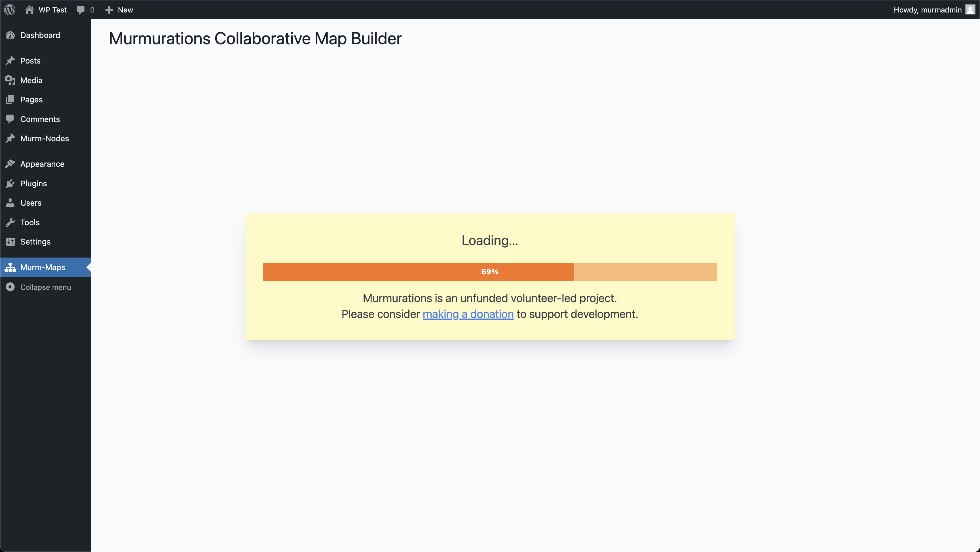Open the Pages menu item

tap(45, 100)
